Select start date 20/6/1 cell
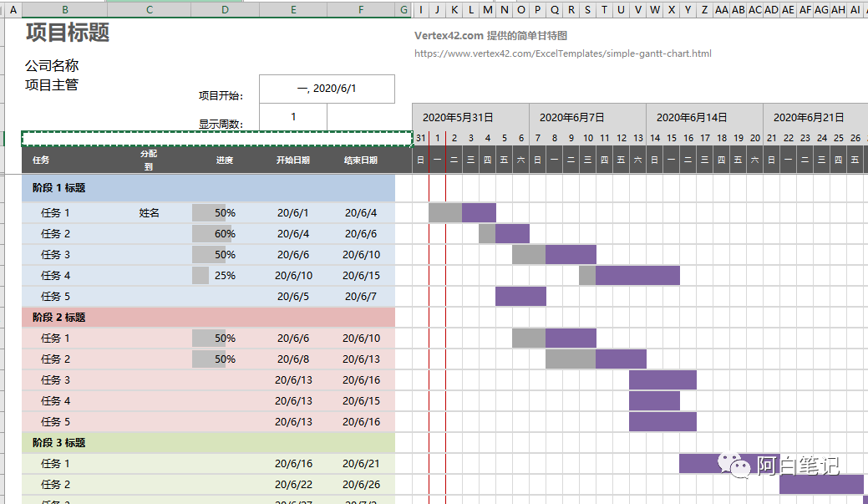868x504 pixels. 293,212
